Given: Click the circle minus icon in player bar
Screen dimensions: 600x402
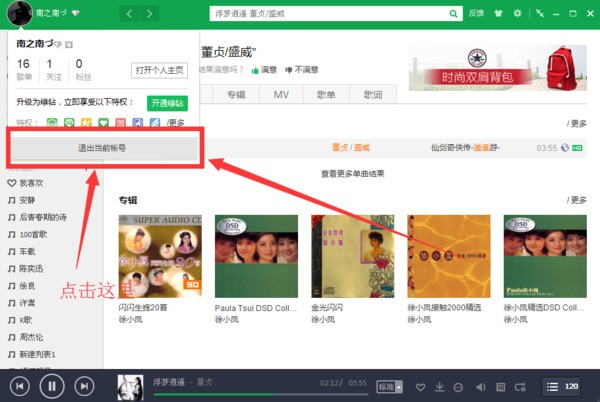Looking at the screenshot, I should coord(458,387).
